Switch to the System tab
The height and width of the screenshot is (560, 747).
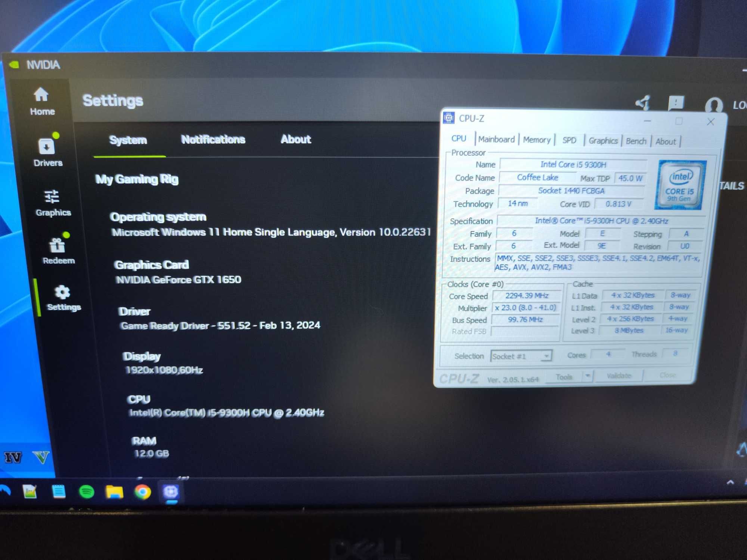pyautogui.click(x=128, y=140)
